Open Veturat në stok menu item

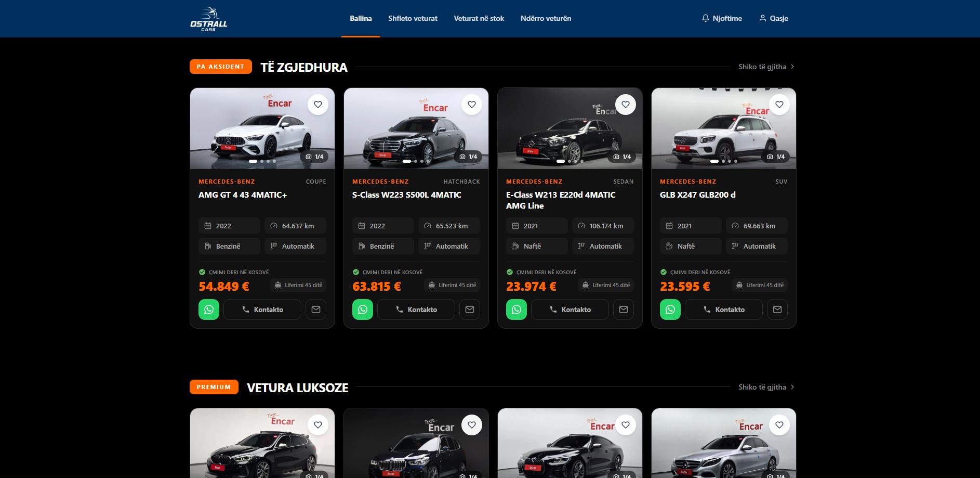(x=479, y=18)
